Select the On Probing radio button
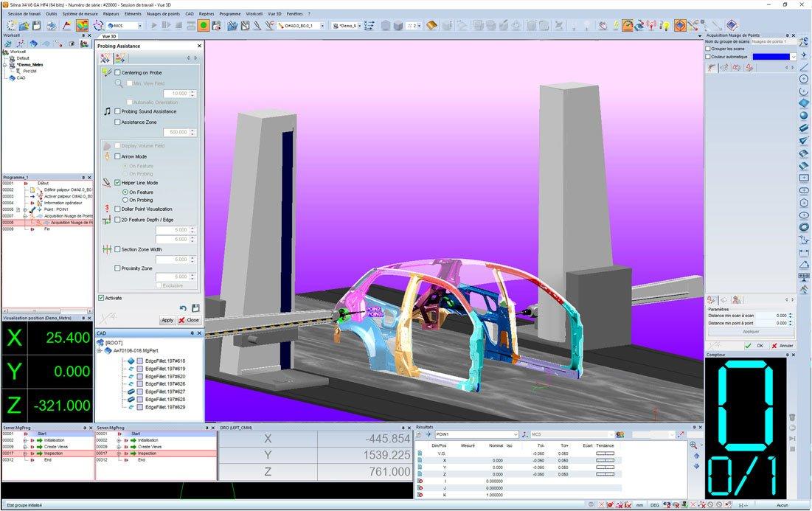The height and width of the screenshot is (511, 812). 125,200
